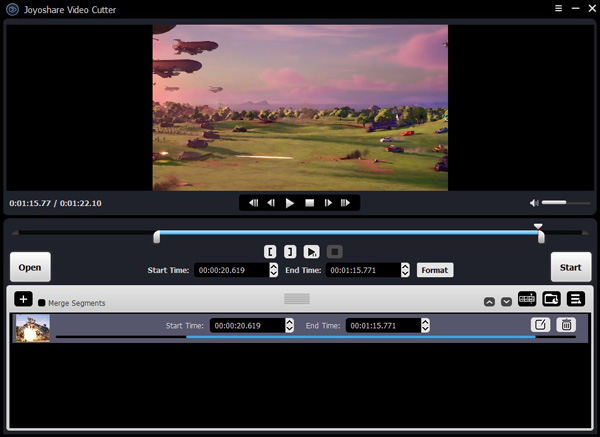Viewport: 600px width, 437px height.
Task: Click the Joyoshare logo icon in title bar
Action: [12, 9]
